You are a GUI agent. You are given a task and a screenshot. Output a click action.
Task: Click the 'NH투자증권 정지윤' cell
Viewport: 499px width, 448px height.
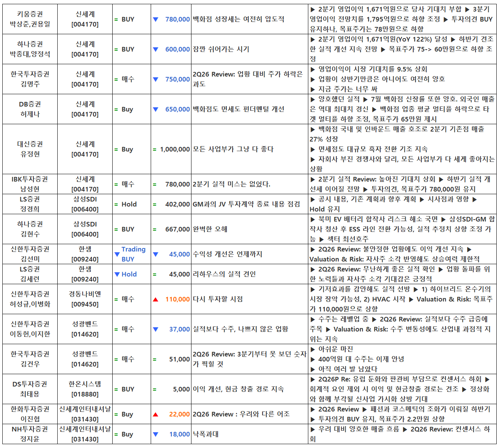(30, 434)
